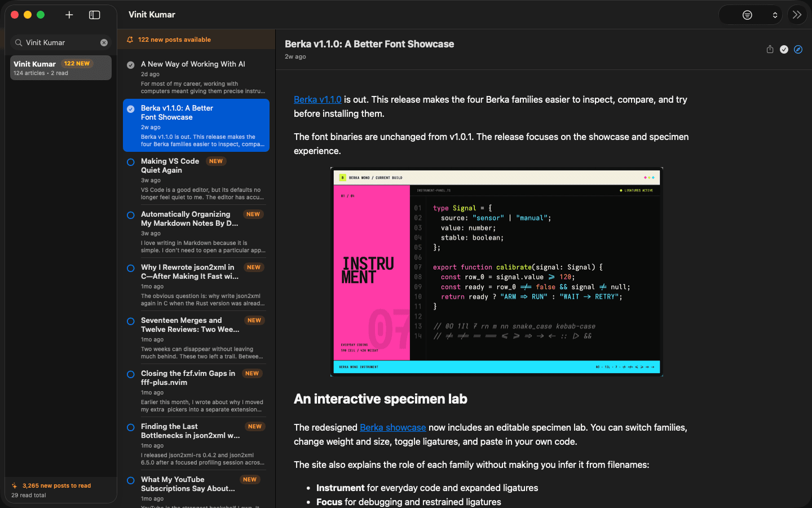
Task: Open Seventeen Merges and Twelve Reviews article
Action: click(x=196, y=338)
